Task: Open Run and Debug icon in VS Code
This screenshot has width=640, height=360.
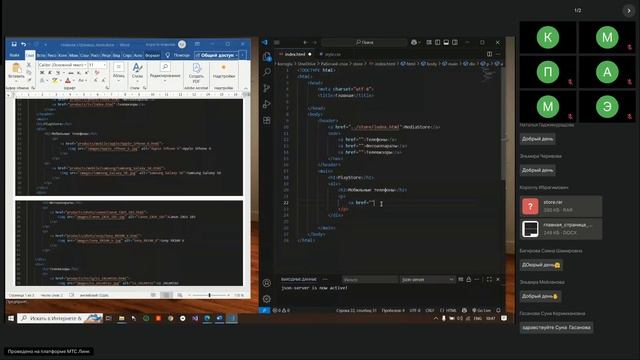Action: (267, 104)
